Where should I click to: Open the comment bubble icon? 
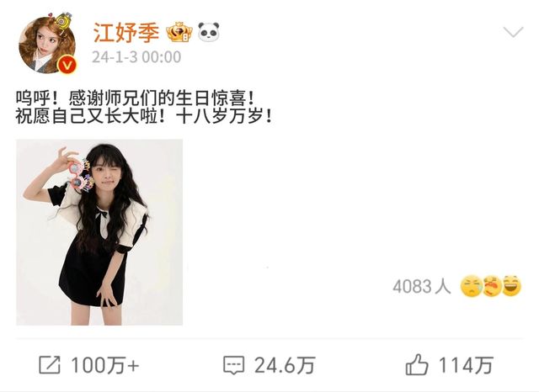(x=234, y=365)
